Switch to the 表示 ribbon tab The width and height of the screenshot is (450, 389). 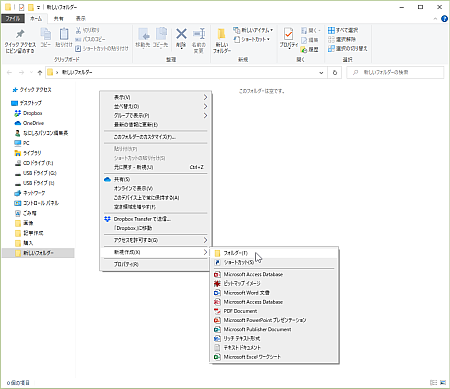click(x=81, y=19)
